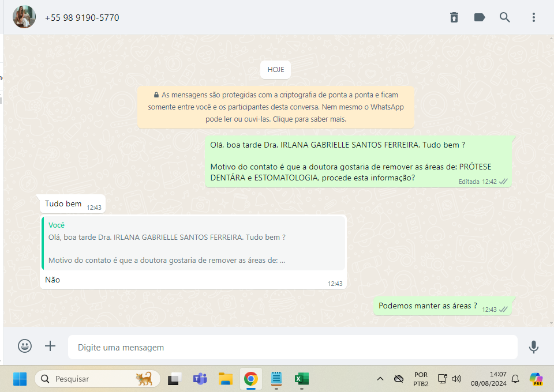Switch to Excel in taskbar

coord(301,379)
